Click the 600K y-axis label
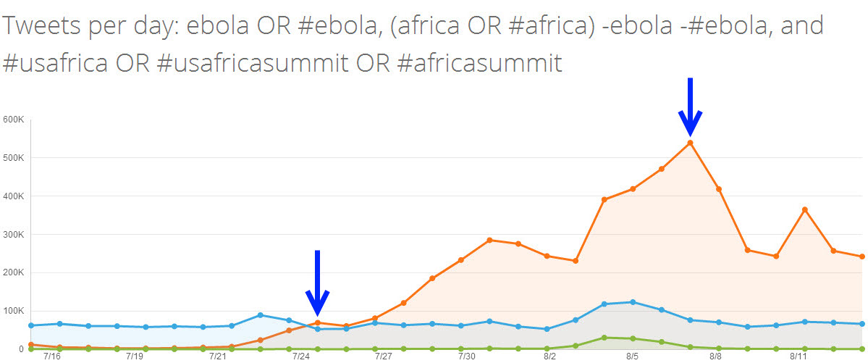This screenshot has height=363, width=868. click(14, 120)
